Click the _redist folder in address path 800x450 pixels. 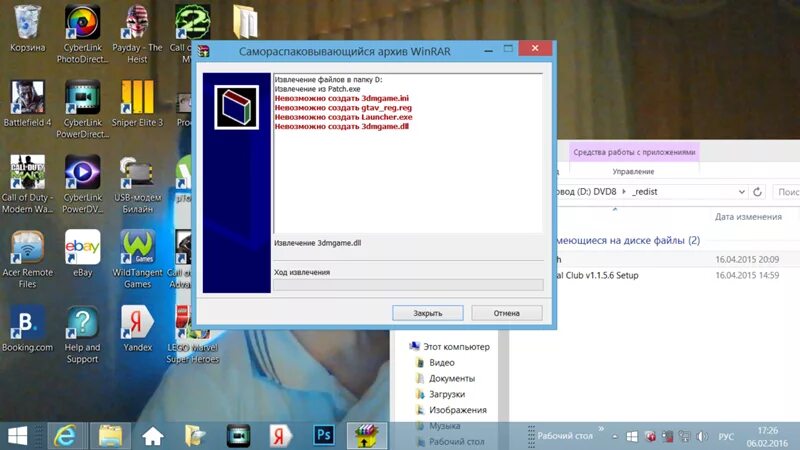pos(645,192)
